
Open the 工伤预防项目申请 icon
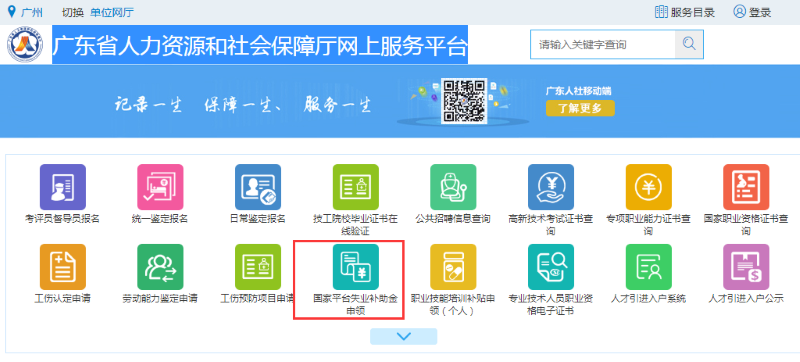coord(258,267)
